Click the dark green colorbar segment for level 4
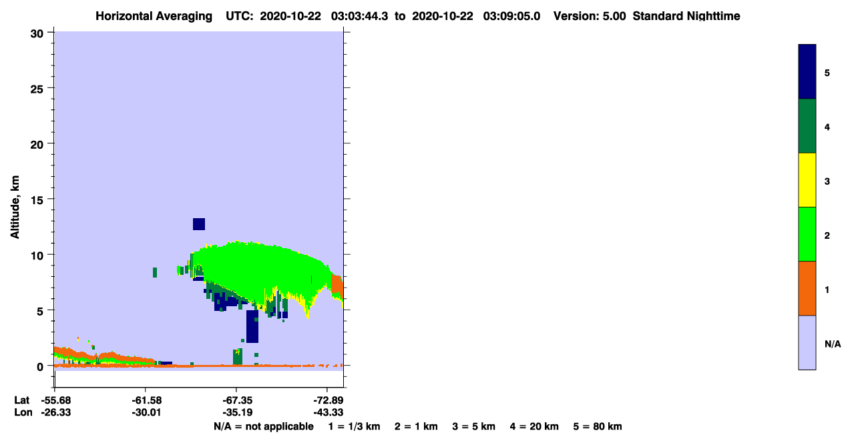 tap(807, 126)
